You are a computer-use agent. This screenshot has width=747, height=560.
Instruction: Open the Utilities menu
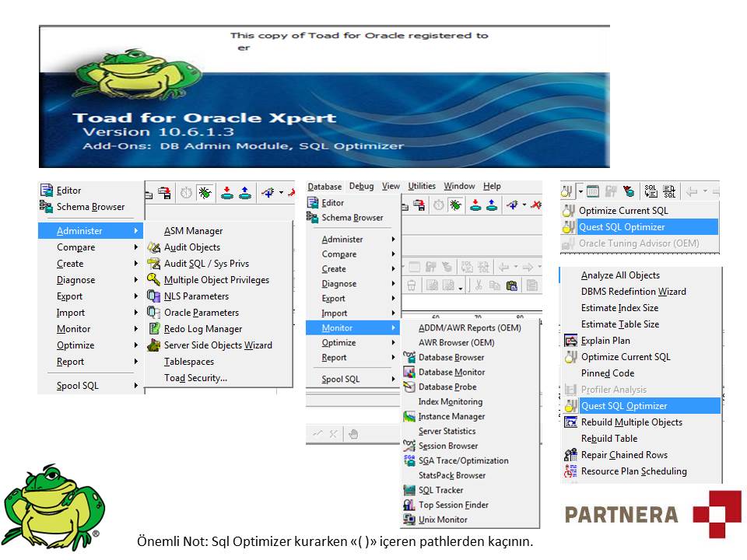[x=422, y=186]
